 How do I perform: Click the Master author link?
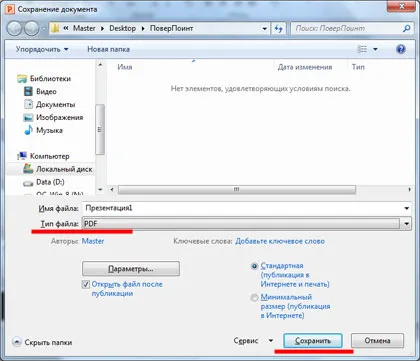[93, 241]
